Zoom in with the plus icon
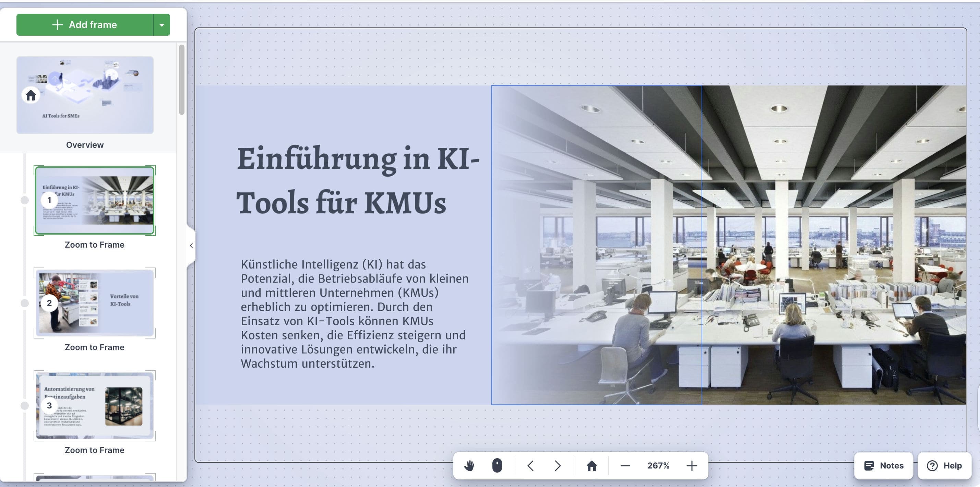The width and height of the screenshot is (980, 487). click(692, 465)
